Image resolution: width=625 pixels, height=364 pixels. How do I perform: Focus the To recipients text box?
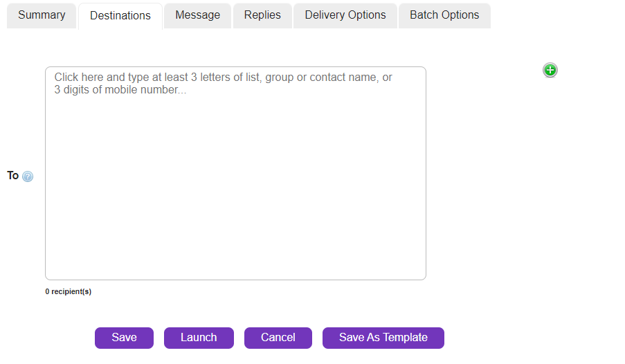(x=235, y=173)
